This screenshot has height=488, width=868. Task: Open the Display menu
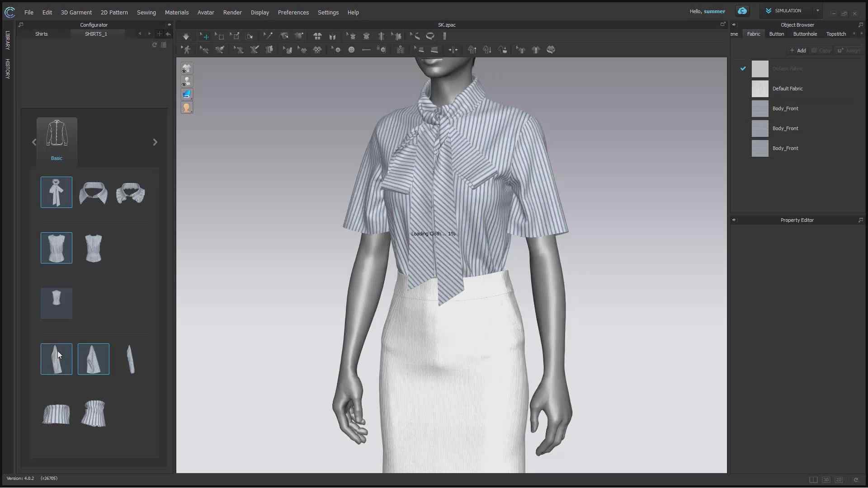[x=259, y=12]
